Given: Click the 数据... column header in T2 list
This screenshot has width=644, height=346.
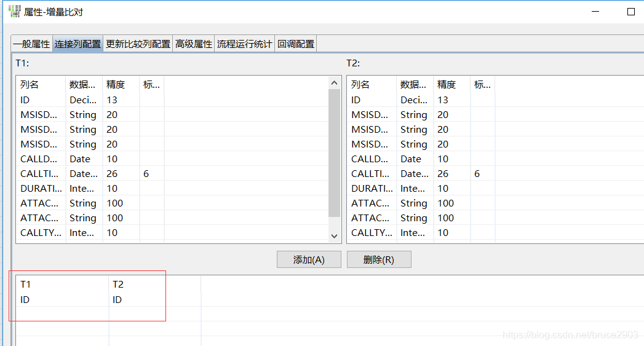Looking at the screenshot, I should click(x=415, y=85).
